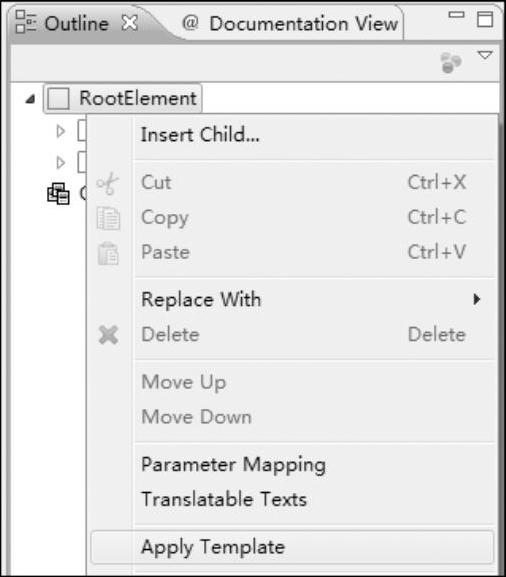Open the view menu dropdown triangle
The image size is (506, 577).
485,56
